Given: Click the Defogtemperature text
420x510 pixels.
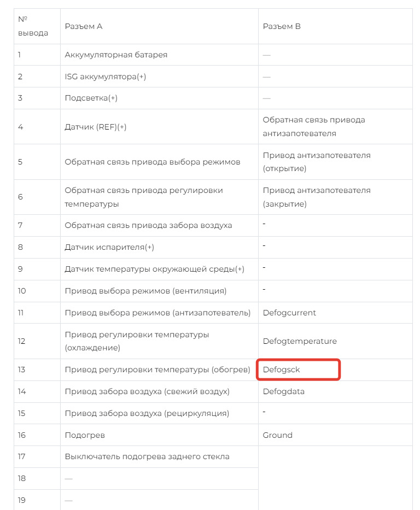Looking at the screenshot, I should tap(300, 341).
